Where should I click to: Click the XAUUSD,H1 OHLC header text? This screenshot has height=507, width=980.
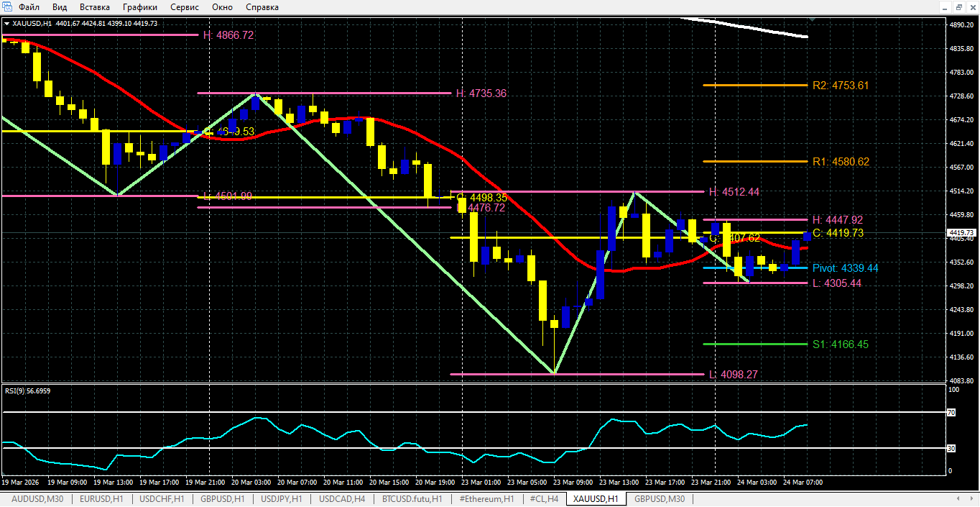85,23
